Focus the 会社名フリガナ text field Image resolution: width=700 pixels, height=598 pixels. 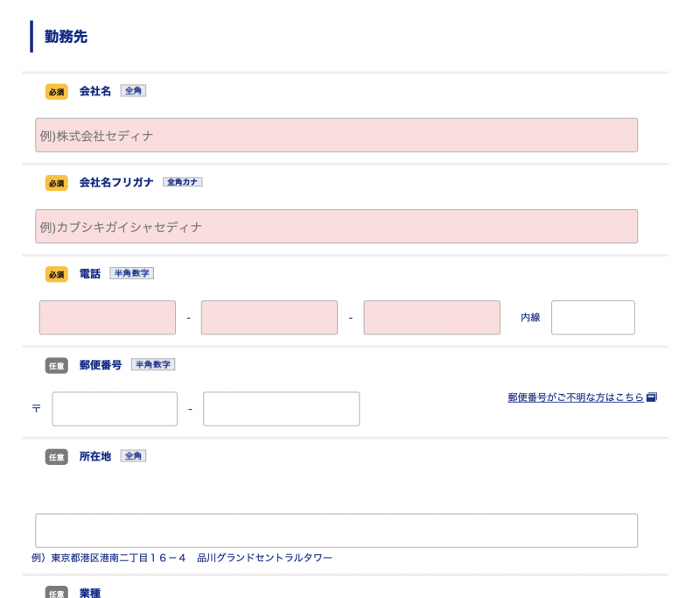pos(336,227)
